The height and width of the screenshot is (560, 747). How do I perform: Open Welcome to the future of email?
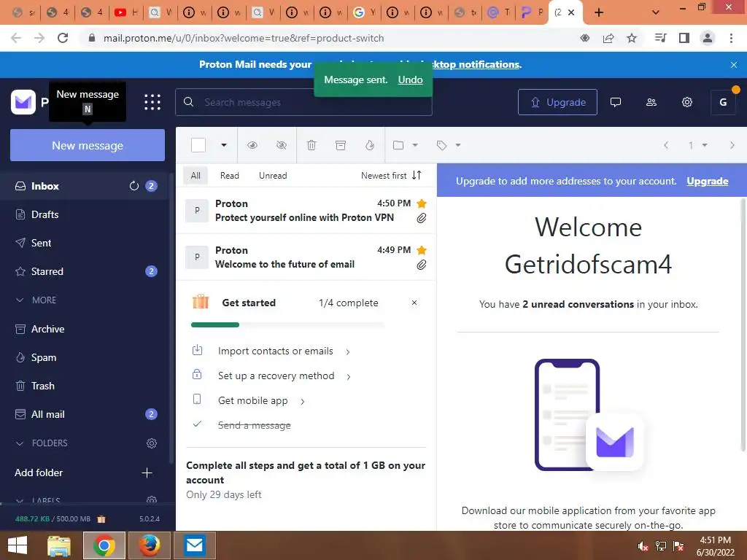tap(306, 257)
